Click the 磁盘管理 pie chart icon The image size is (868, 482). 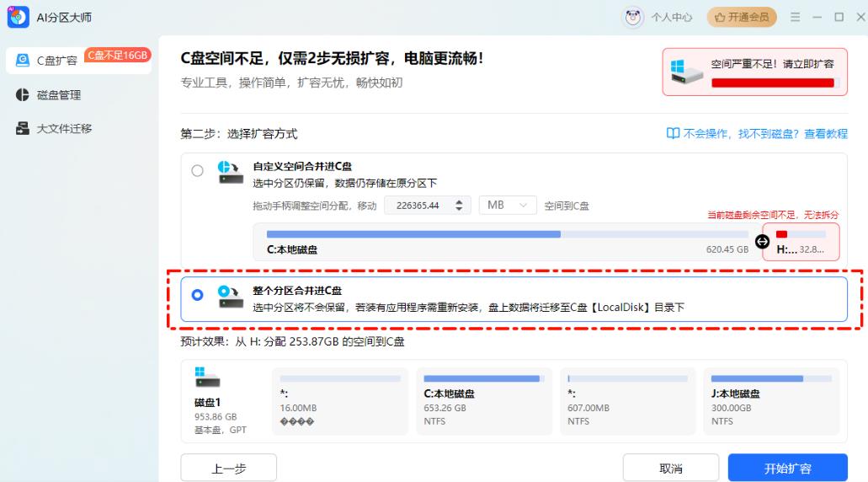point(22,94)
